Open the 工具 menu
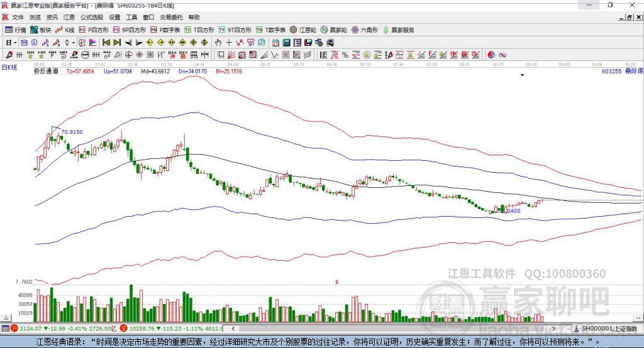 coord(131,17)
